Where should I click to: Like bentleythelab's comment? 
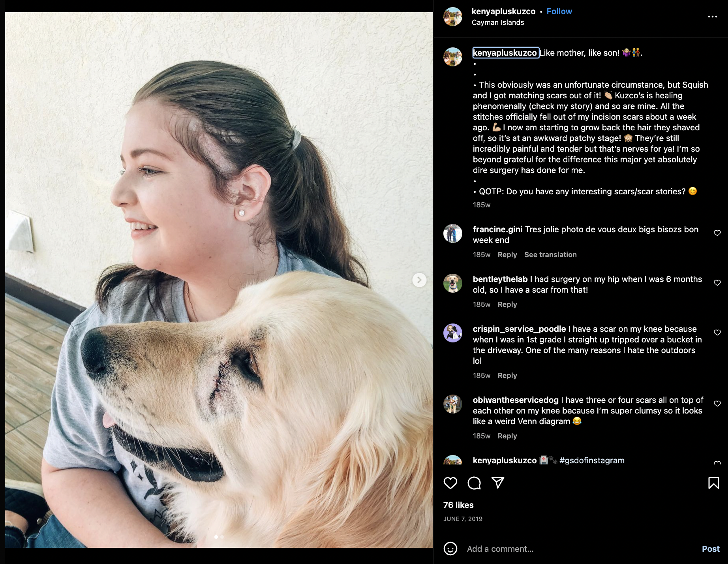click(717, 283)
